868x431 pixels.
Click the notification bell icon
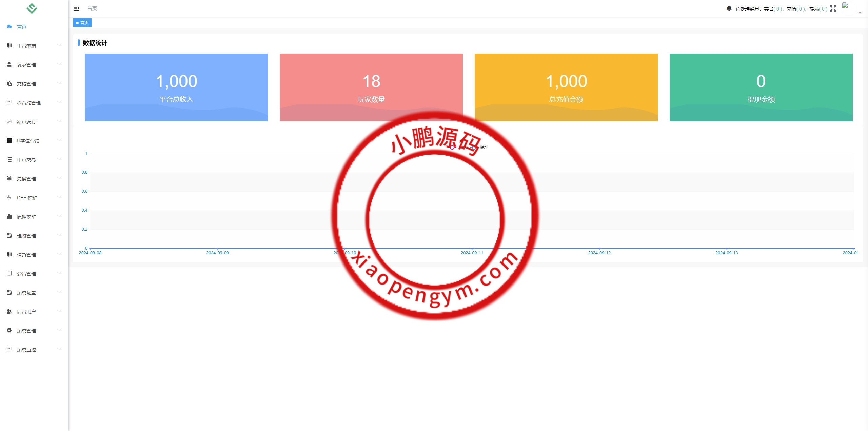point(729,8)
